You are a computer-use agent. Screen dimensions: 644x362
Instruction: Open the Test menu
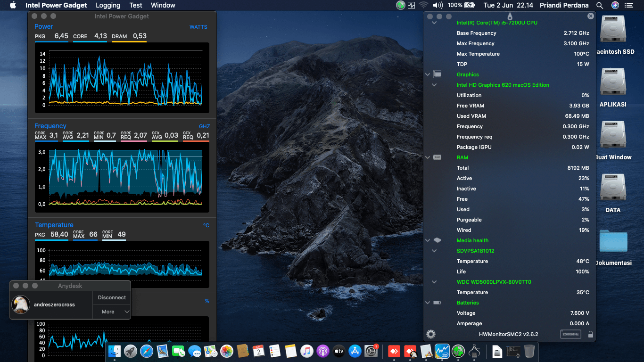136,5
